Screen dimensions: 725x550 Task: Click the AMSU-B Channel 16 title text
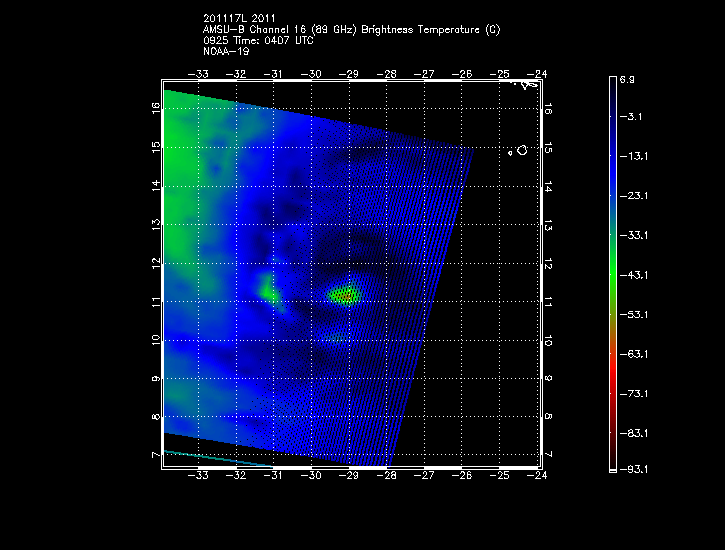pos(351,29)
